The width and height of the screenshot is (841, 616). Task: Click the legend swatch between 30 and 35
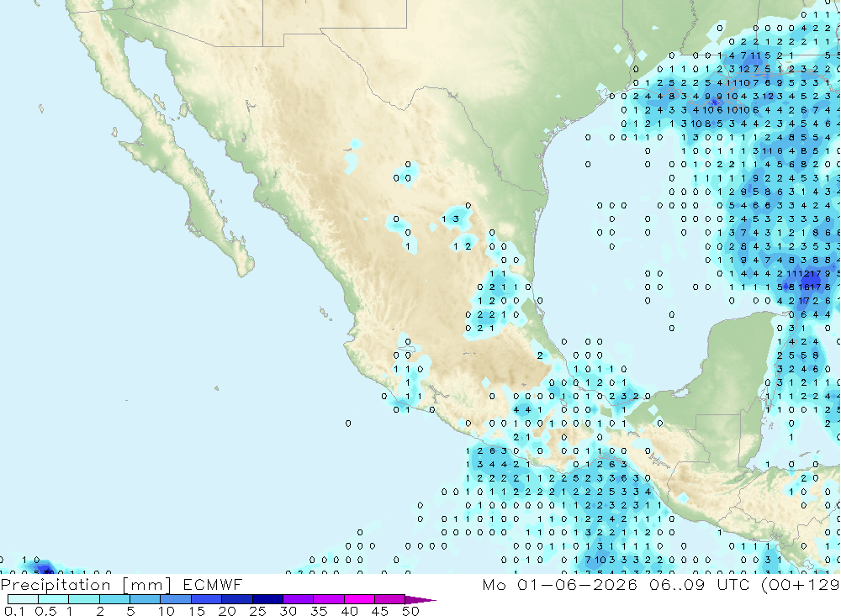coord(299,599)
